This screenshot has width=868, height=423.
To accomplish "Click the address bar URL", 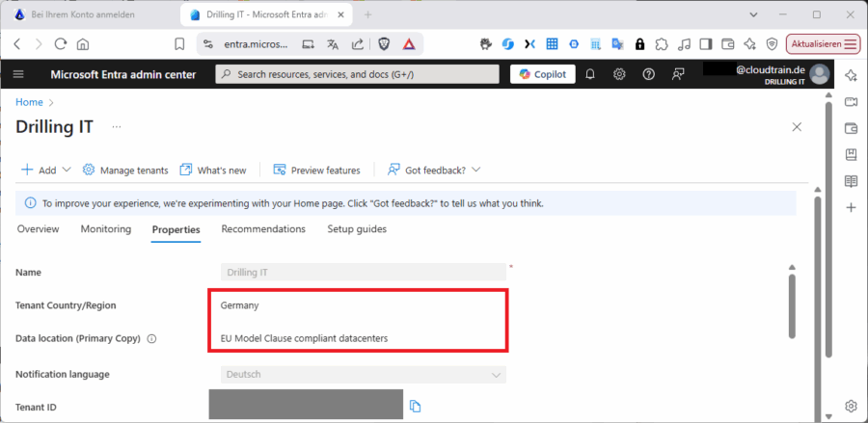I will coord(256,44).
